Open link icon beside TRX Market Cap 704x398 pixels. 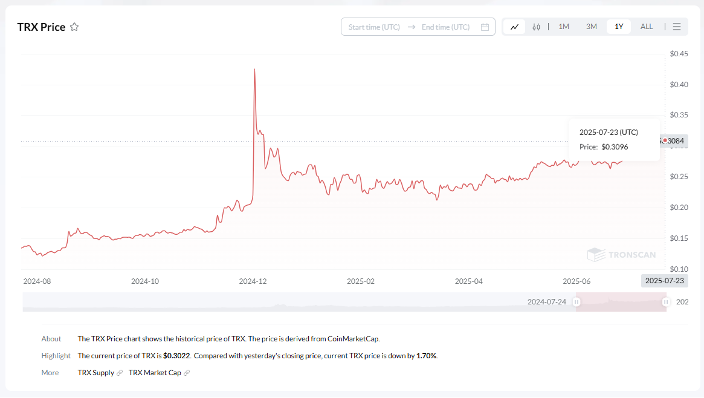pyautogui.click(x=187, y=373)
